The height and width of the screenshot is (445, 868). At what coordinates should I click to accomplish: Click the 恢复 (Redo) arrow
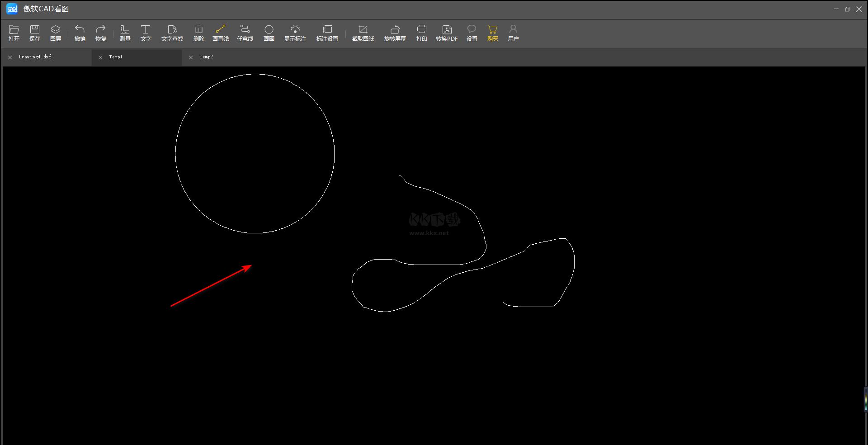point(101,33)
